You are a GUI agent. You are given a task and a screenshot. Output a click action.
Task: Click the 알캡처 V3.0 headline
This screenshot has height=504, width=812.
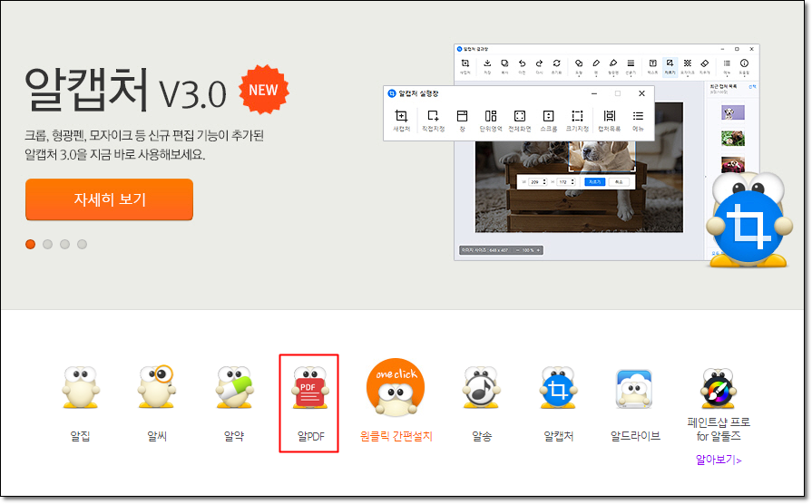(x=126, y=91)
